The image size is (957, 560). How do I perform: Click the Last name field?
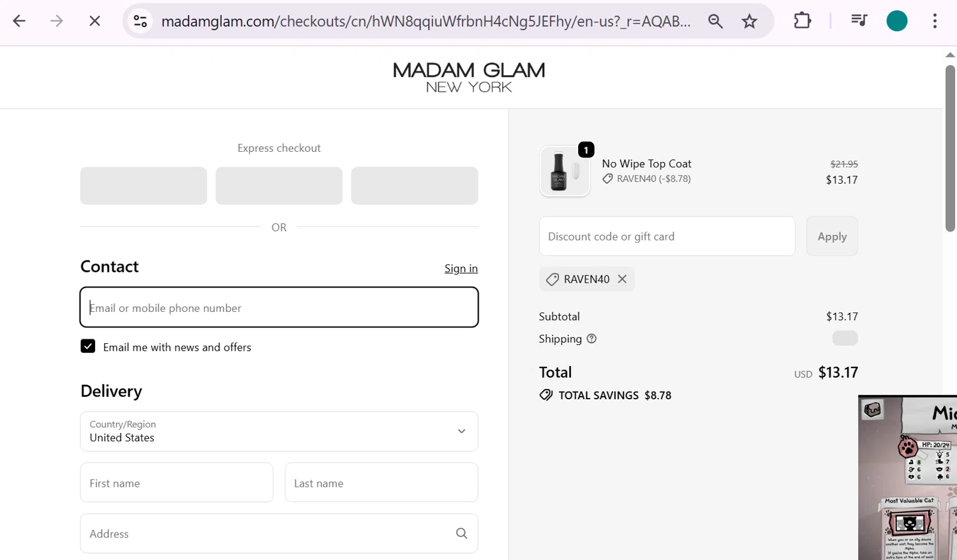tap(382, 483)
